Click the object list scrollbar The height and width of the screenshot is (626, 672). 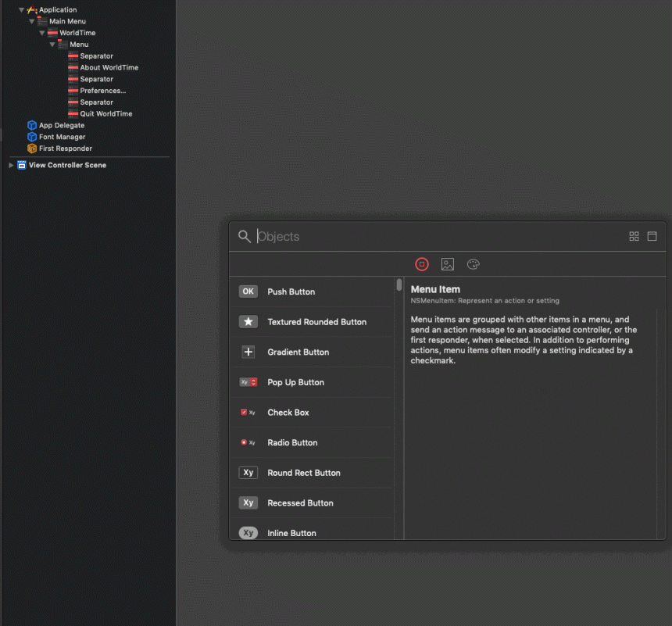pos(399,284)
